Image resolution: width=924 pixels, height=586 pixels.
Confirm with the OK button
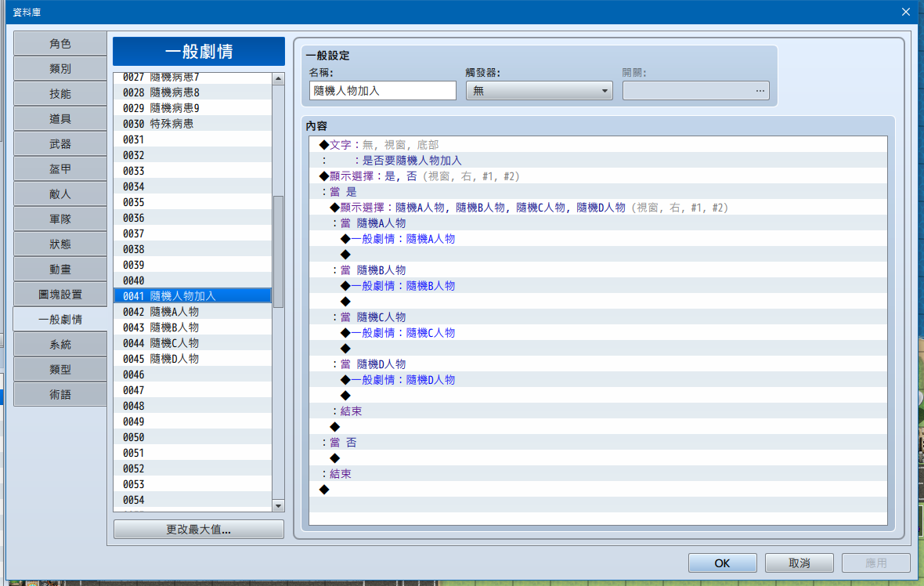[x=723, y=563]
